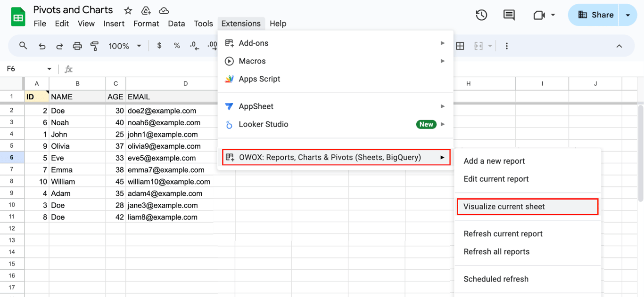The image size is (644, 297).
Task: Star the Pivots and Charts document
Action: tap(128, 10)
